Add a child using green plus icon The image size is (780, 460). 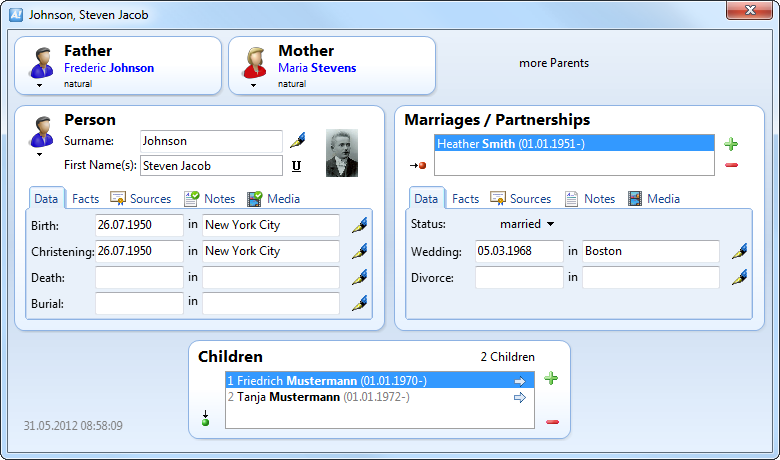(x=552, y=379)
